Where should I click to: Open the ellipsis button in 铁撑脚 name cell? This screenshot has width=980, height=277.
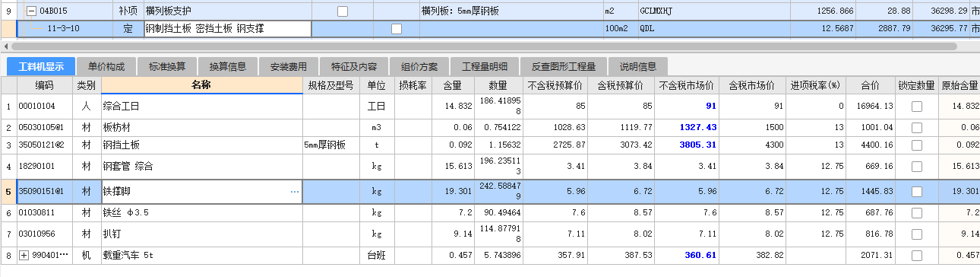point(295,192)
